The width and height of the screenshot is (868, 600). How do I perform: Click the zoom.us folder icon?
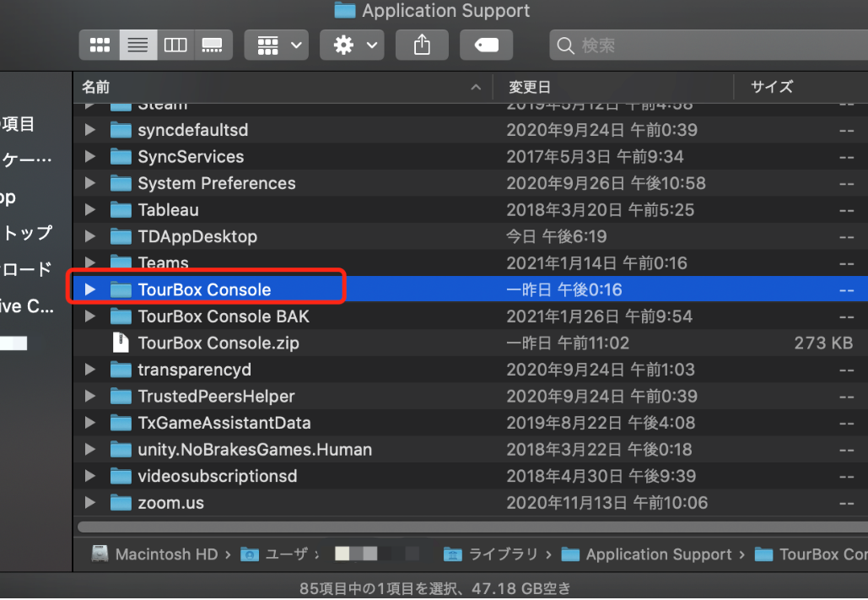(122, 503)
